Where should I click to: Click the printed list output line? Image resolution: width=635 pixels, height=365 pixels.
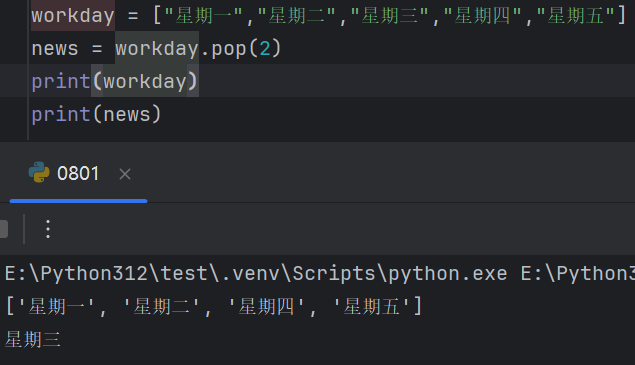pyautogui.click(x=214, y=306)
